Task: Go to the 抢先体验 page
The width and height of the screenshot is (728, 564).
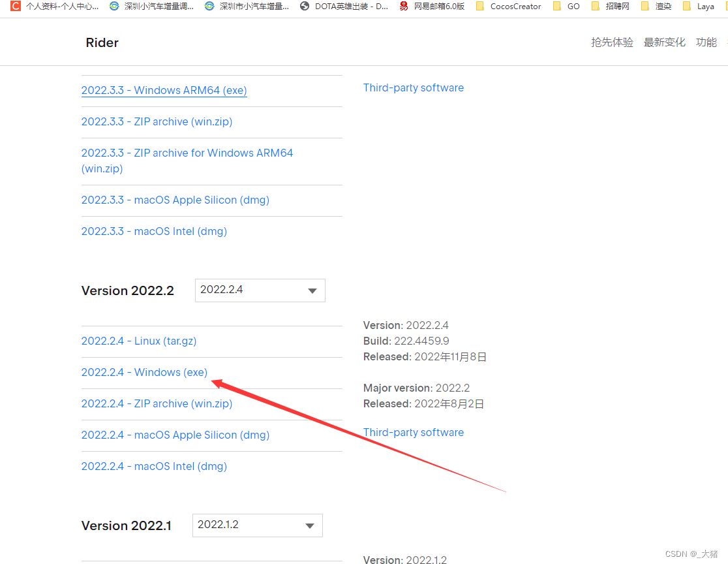Action: [x=612, y=42]
